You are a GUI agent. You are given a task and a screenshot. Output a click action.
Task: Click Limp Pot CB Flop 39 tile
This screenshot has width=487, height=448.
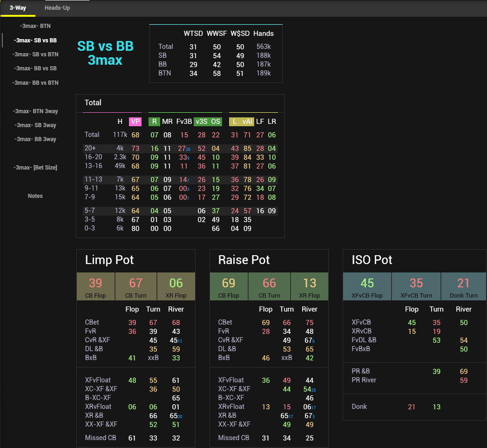click(x=95, y=286)
